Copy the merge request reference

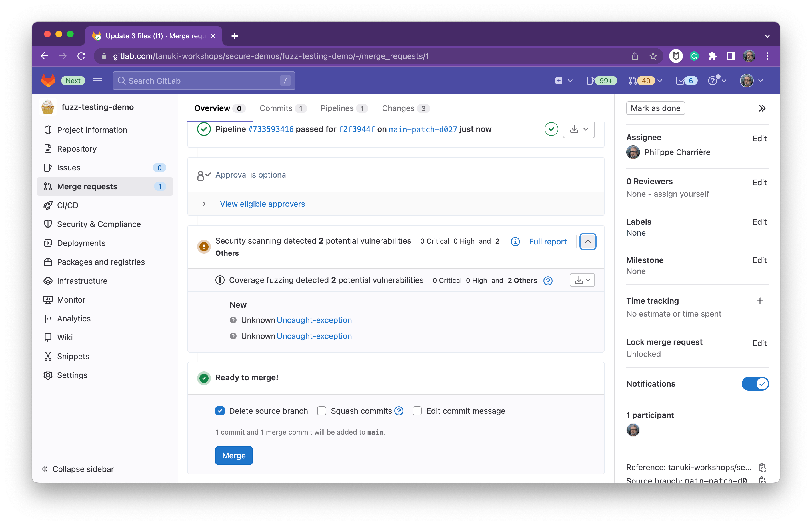pyautogui.click(x=762, y=467)
